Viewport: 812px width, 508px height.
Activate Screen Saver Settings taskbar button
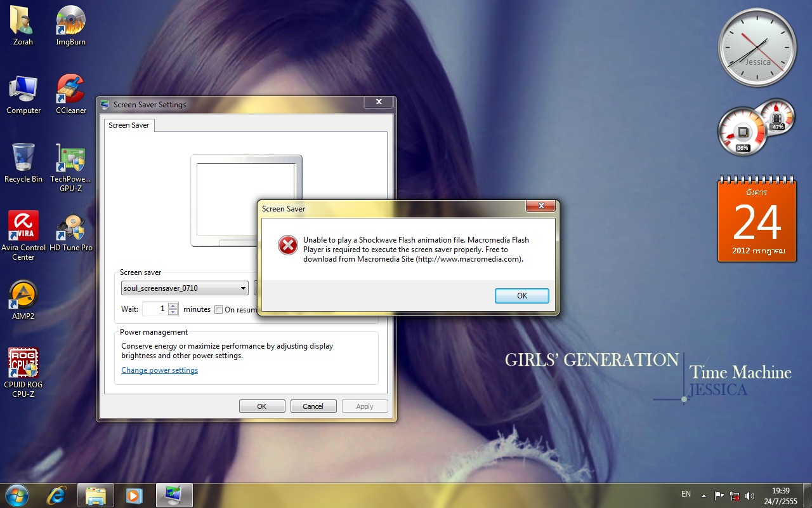pos(174,495)
